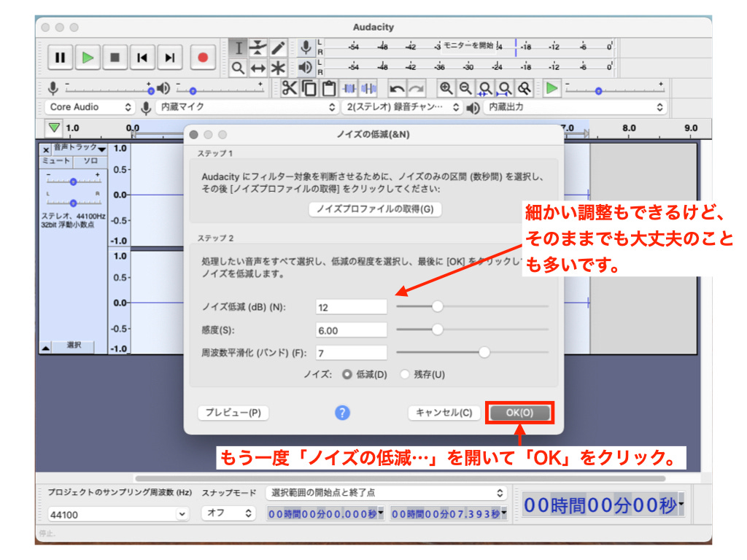The height and width of the screenshot is (560, 747).
Task: Zoom out on the timeline
Action: point(465,88)
